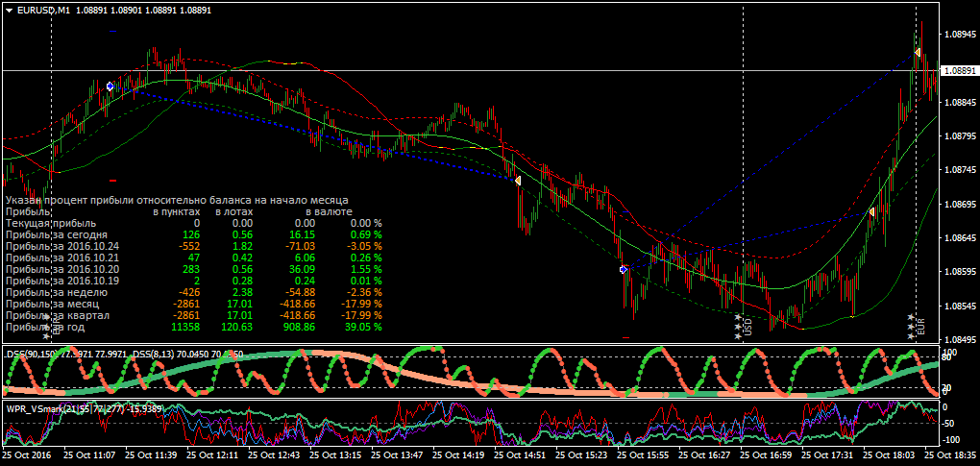The width and height of the screenshot is (980, 466).
Task: Click the 'в валюте' column header
Action: pos(329,211)
